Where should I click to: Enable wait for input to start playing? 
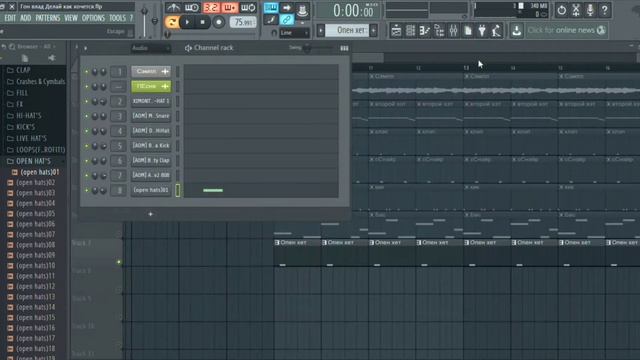pyautogui.click(x=191, y=7)
